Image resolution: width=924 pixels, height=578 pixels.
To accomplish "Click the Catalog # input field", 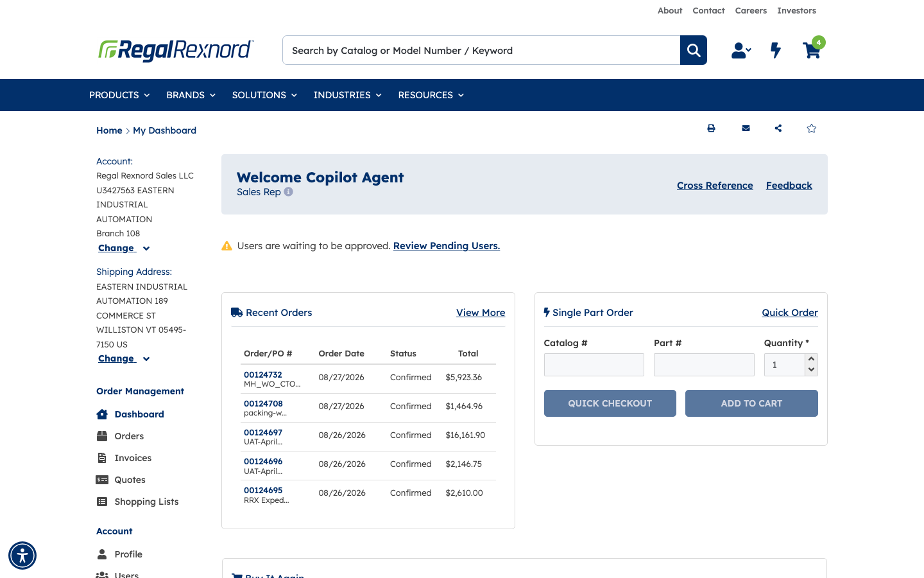I will click(594, 365).
